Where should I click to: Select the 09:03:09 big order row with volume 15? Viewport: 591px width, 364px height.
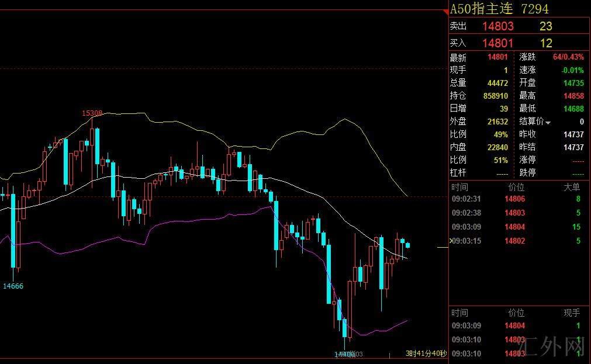pos(514,227)
